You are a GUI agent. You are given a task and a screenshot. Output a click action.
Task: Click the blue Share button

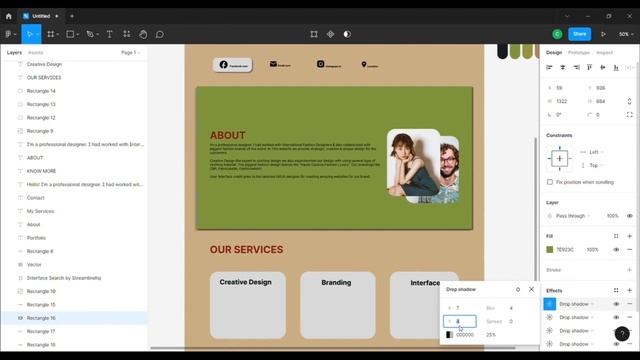(580, 34)
